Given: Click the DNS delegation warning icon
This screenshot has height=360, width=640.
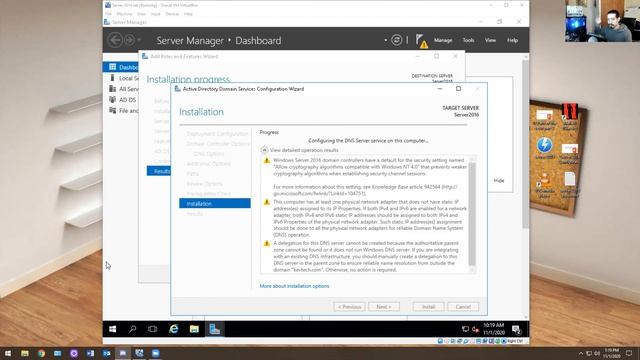Looking at the screenshot, I should pos(267,243).
